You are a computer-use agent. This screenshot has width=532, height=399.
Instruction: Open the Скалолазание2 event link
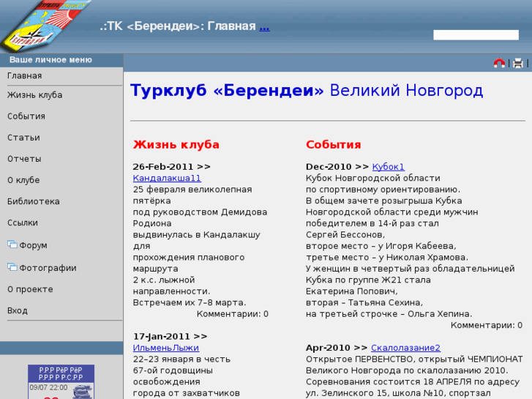coord(405,348)
